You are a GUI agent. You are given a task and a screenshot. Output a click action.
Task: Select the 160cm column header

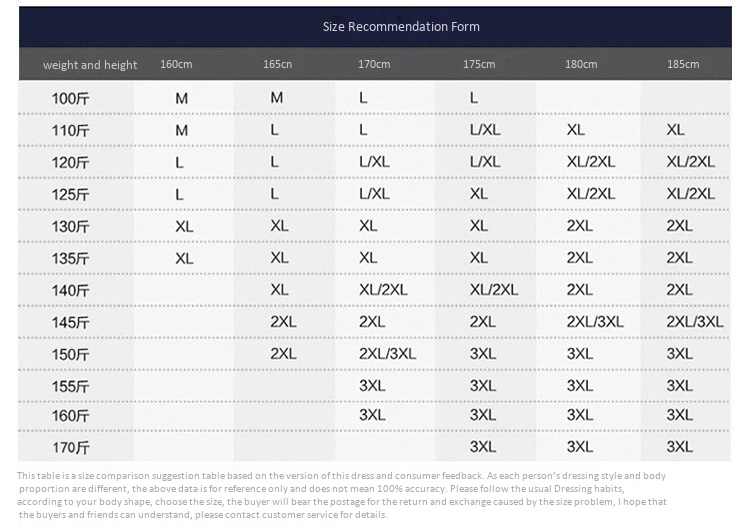pos(176,64)
